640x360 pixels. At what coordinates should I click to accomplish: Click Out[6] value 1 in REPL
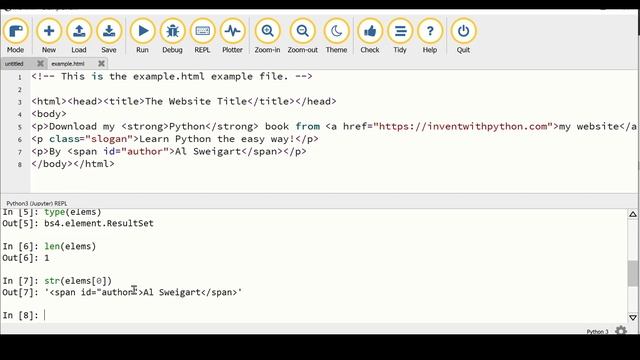[x=47, y=258]
